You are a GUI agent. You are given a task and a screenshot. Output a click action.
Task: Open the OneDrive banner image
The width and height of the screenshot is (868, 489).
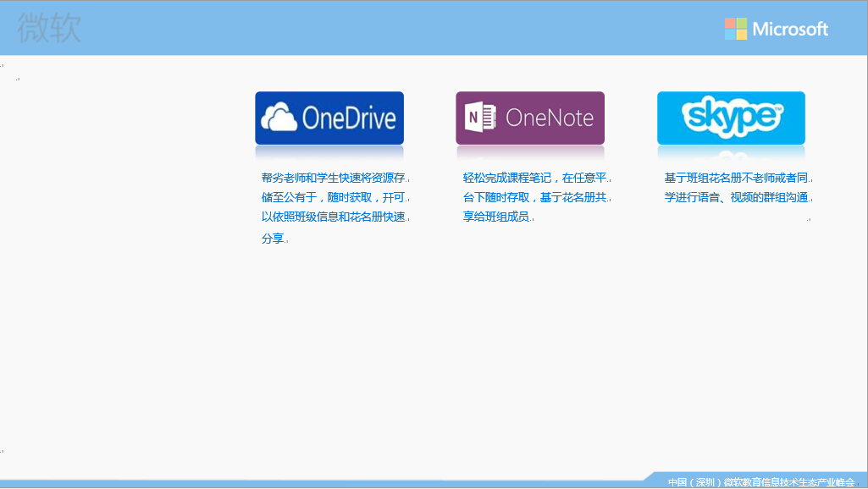click(x=329, y=118)
